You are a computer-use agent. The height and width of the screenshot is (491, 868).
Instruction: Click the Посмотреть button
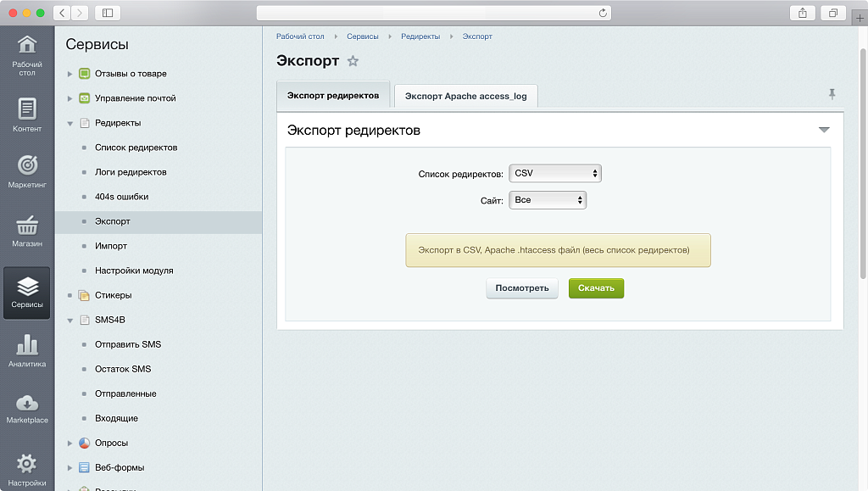pos(521,288)
